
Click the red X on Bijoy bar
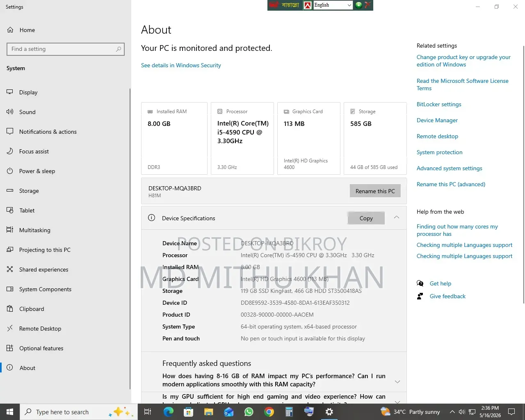pos(368,5)
